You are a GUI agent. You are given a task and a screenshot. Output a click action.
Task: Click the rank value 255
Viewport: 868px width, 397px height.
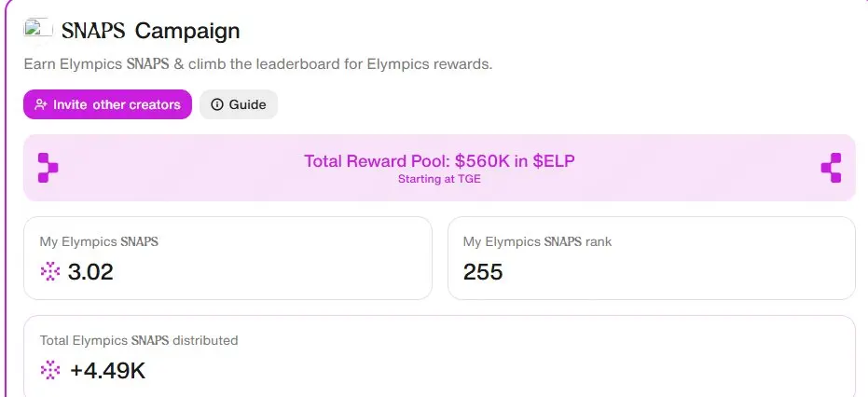(483, 272)
